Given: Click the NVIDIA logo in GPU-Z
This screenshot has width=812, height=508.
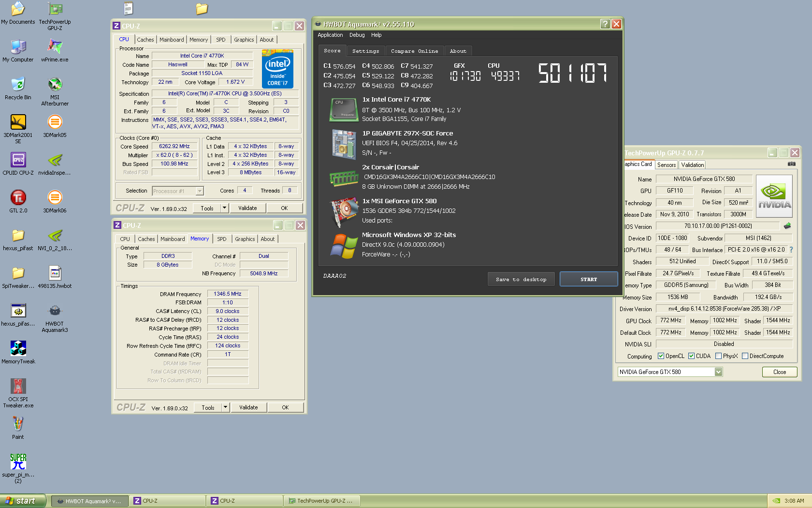Looking at the screenshot, I should [774, 196].
